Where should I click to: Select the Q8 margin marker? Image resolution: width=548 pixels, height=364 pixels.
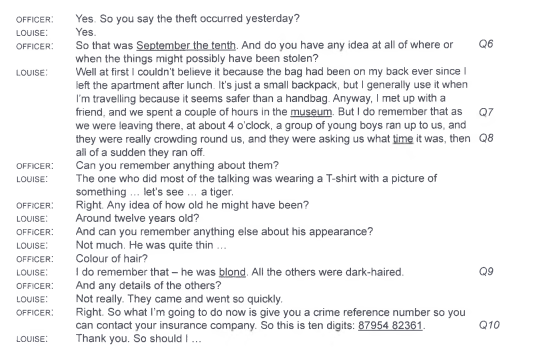pyautogui.click(x=486, y=138)
